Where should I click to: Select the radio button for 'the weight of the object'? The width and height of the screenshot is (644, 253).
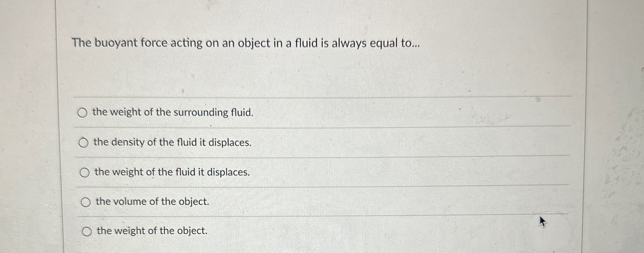coord(87,232)
